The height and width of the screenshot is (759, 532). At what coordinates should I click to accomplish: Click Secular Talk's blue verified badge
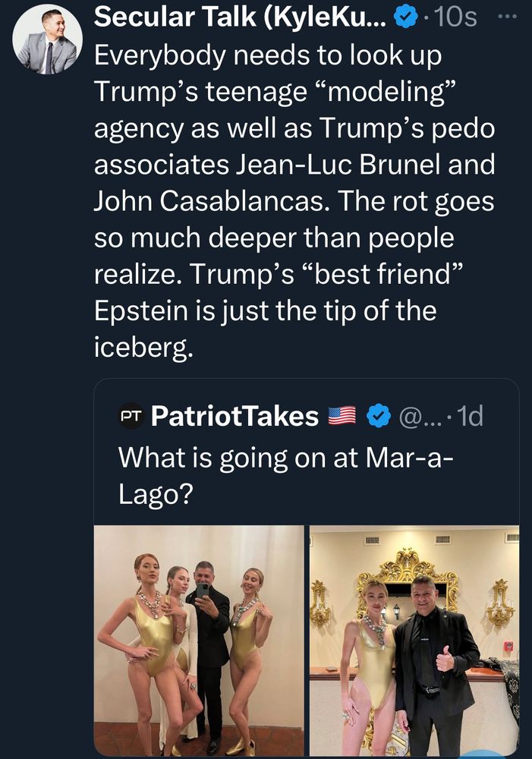click(406, 18)
